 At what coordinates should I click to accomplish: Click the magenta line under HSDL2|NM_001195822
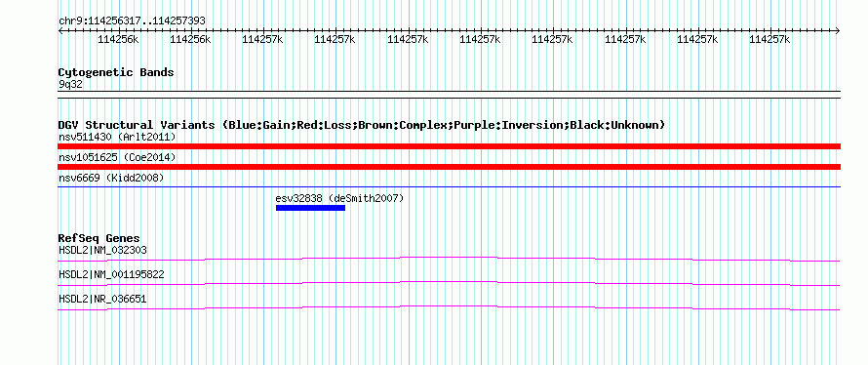pos(449,283)
